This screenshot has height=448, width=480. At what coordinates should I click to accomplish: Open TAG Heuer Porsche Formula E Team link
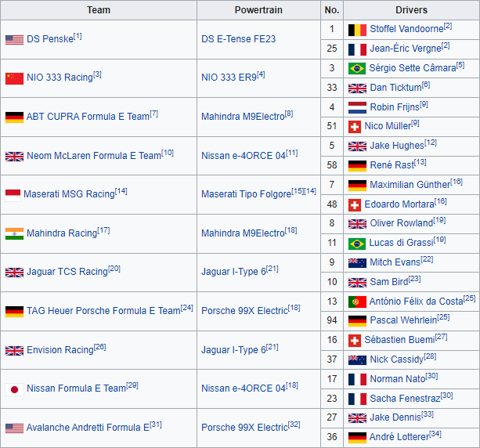point(103,311)
